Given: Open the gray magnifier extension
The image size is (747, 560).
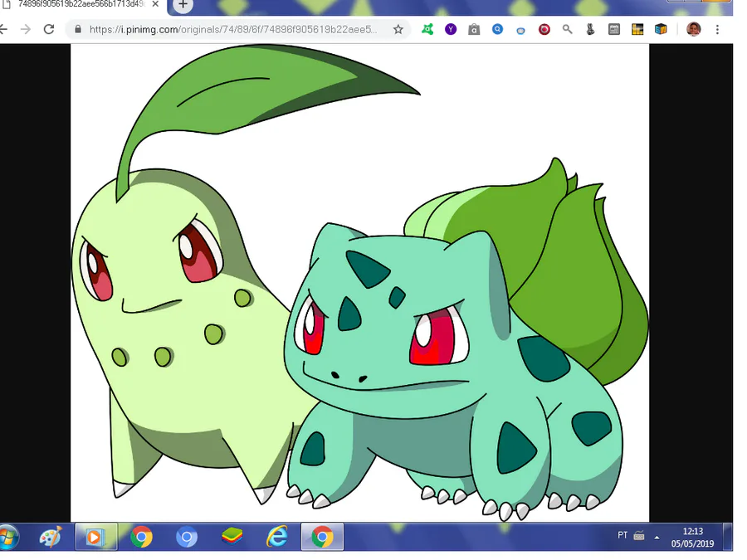Looking at the screenshot, I should click(x=568, y=30).
